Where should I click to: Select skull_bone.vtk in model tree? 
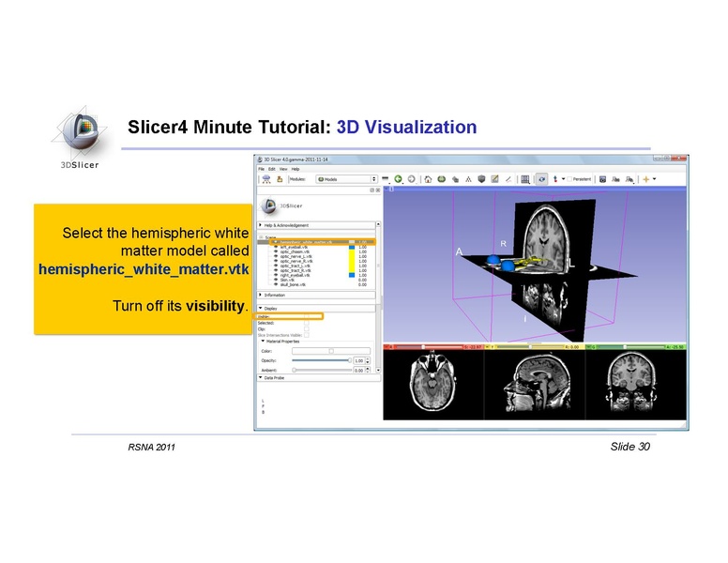click(293, 284)
